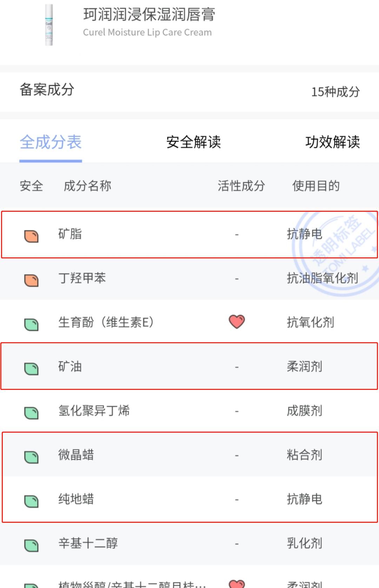Click the product name 珂润润浸保湿润唇膏

[150, 15]
